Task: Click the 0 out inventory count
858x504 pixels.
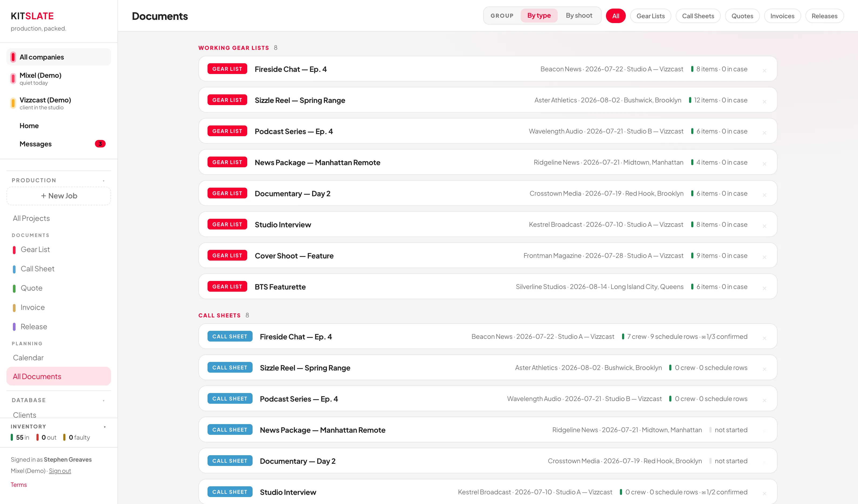Action: pyautogui.click(x=46, y=437)
